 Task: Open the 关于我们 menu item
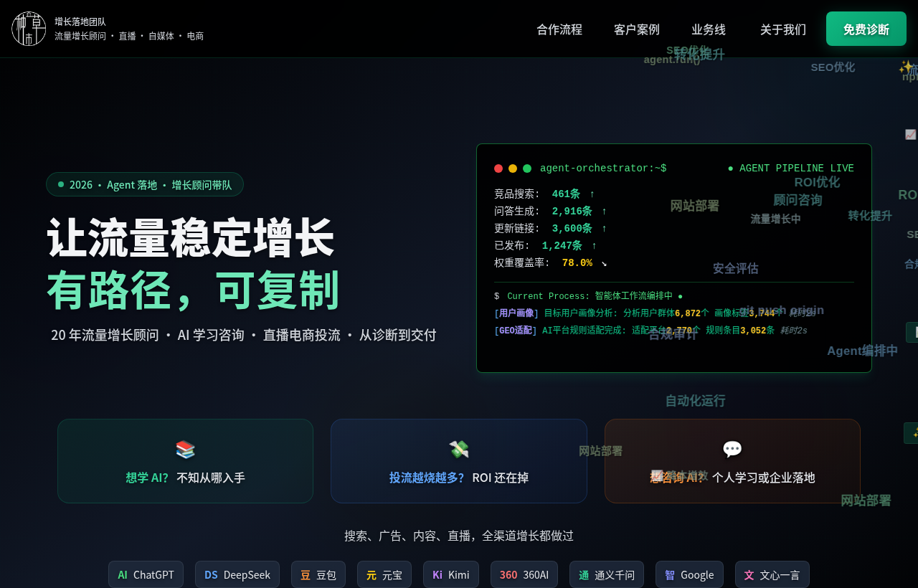[x=783, y=29]
